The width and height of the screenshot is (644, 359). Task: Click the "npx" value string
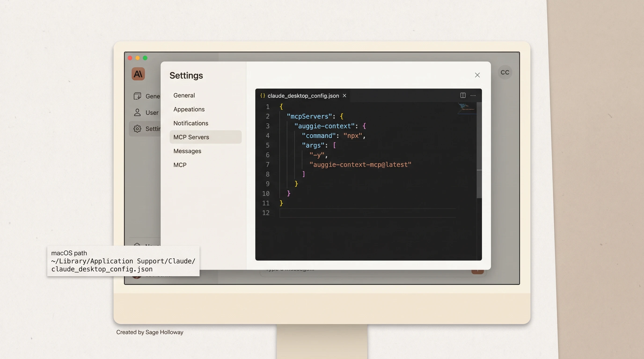[353, 136]
